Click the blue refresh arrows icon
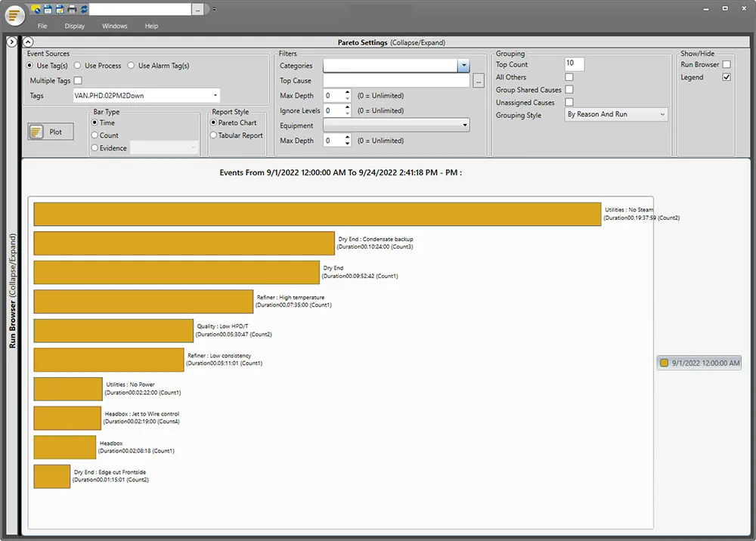Image resolution: width=756 pixels, height=541 pixels. (x=83, y=9)
